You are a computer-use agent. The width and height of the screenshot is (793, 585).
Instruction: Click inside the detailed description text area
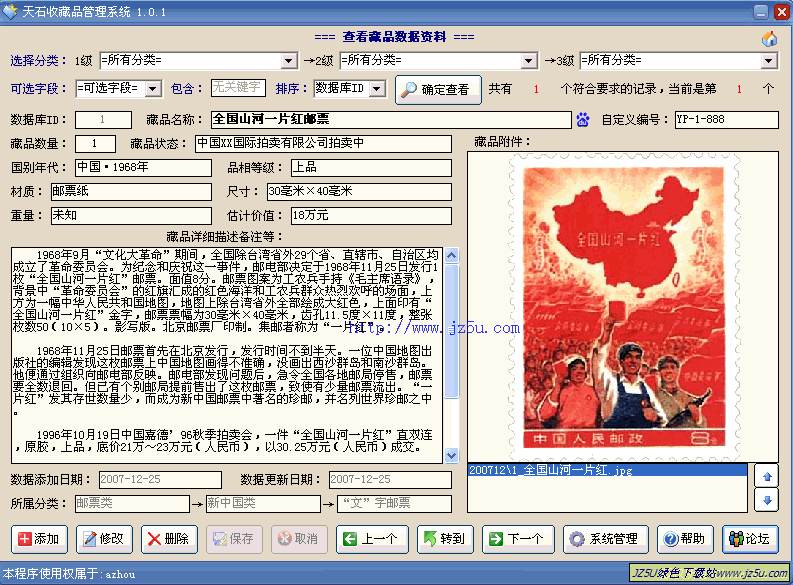227,355
